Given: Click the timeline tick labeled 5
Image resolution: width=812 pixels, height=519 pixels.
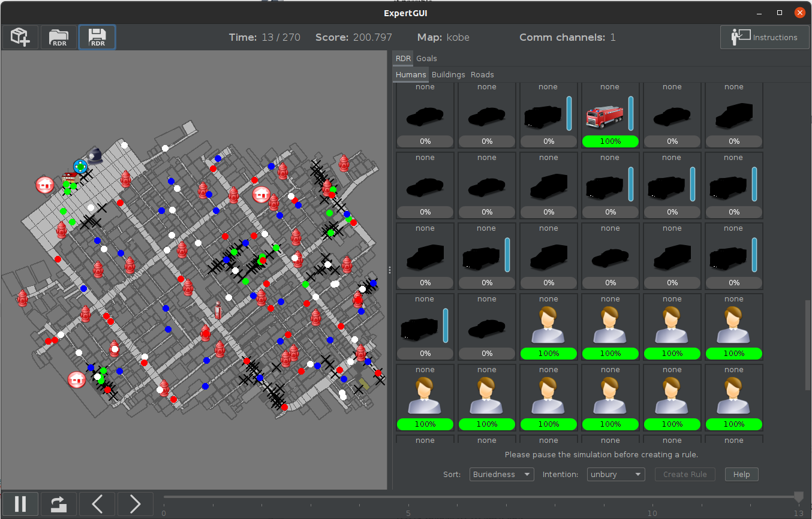Looking at the screenshot, I should (x=408, y=513).
